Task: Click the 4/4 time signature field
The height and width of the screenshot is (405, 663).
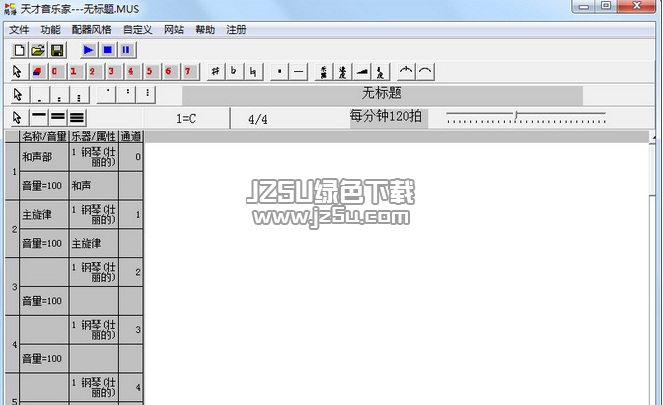Action: [x=258, y=119]
